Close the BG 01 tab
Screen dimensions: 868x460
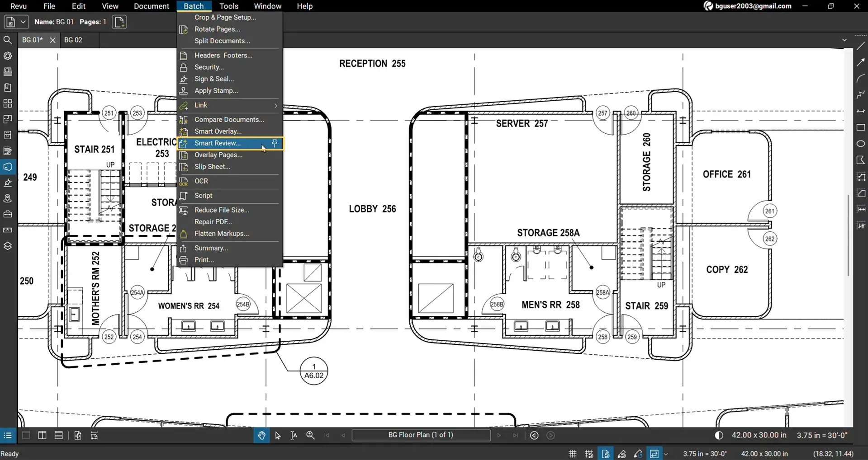pyautogui.click(x=52, y=40)
